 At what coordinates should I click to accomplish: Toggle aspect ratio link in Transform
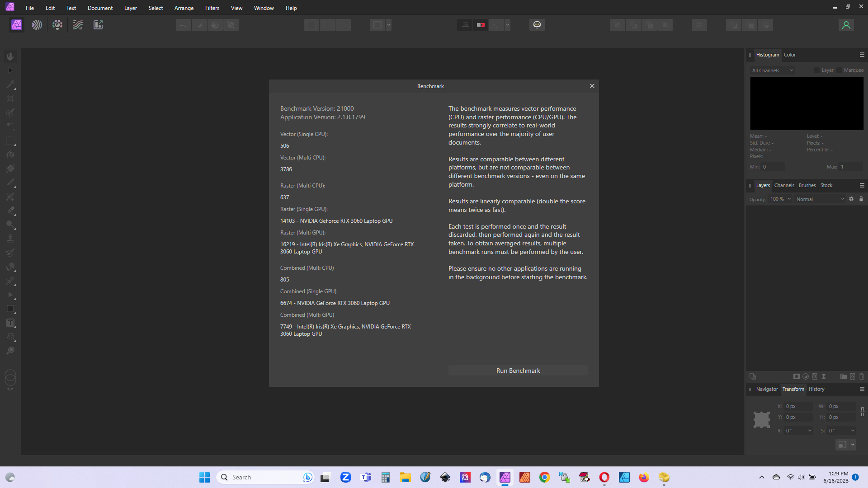click(x=863, y=412)
